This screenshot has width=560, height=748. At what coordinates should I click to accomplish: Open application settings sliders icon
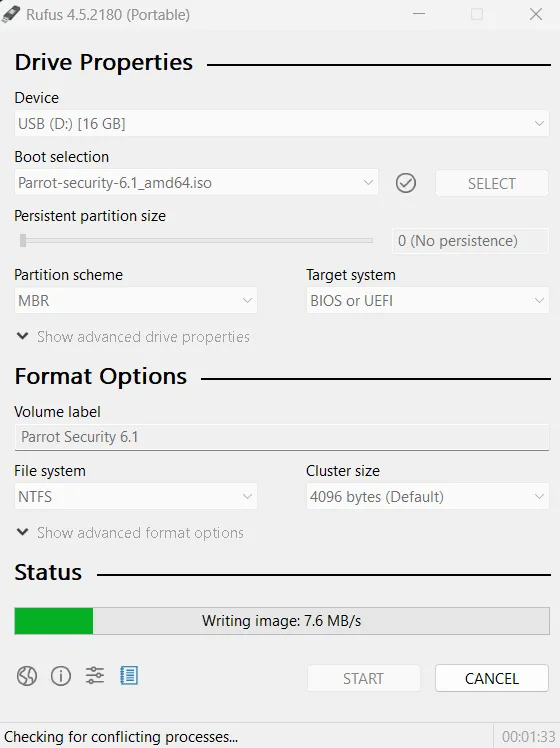point(94,676)
